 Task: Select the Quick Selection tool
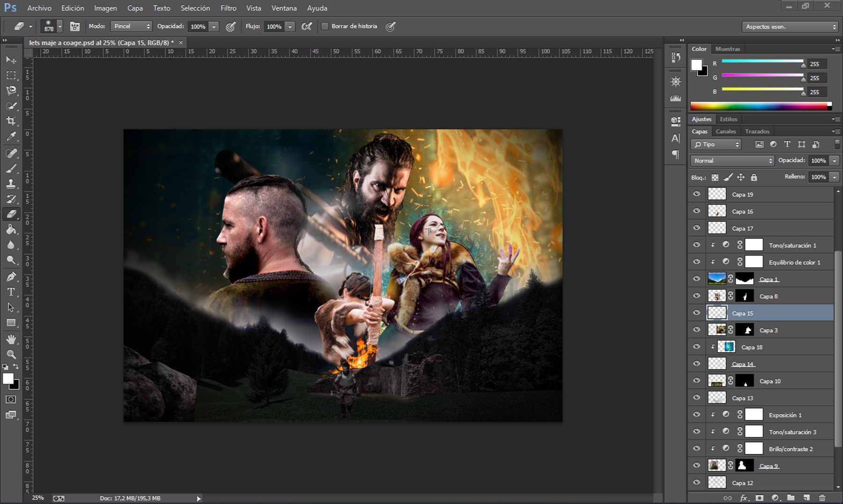point(11,106)
